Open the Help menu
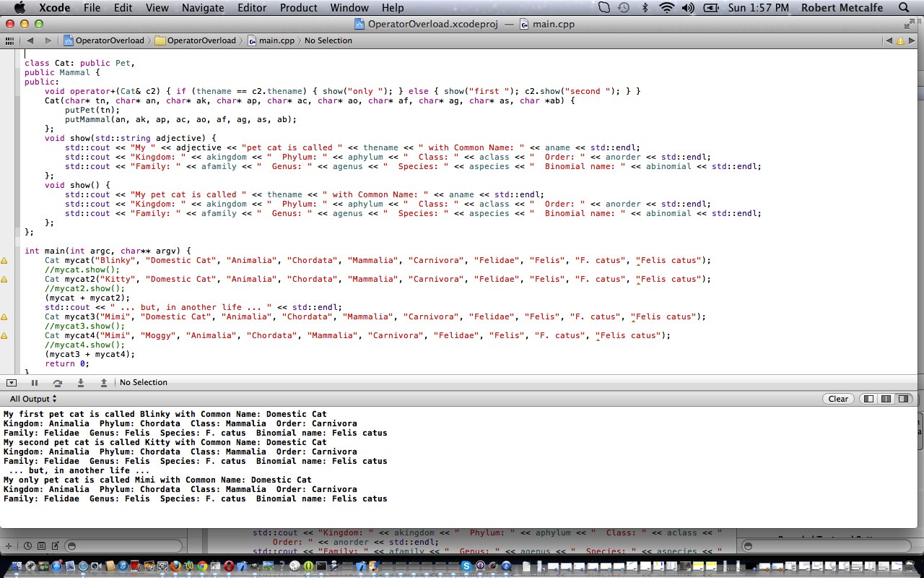Image resolution: width=924 pixels, height=578 pixels. (x=393, y=8)
